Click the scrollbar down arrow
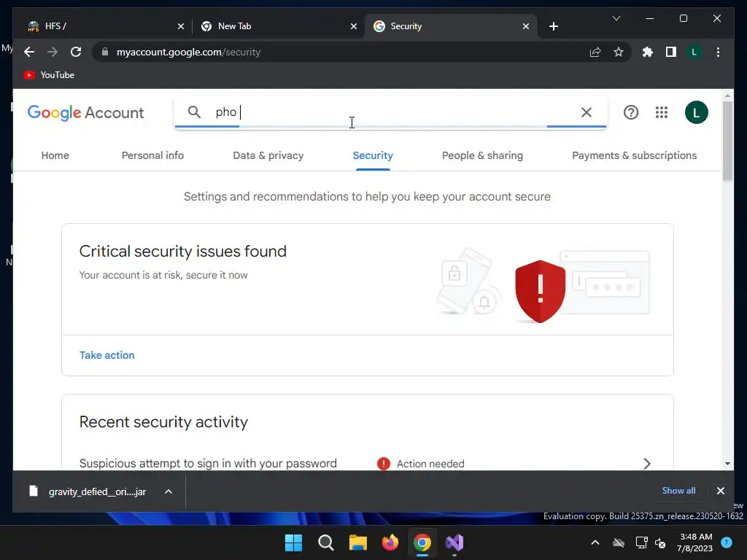 (727, 463)
